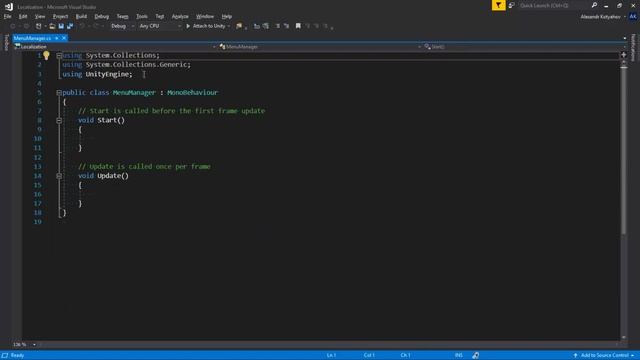Click the next bookmark icon
This screenshot has width=640, height=360.
tap(317, 26)
